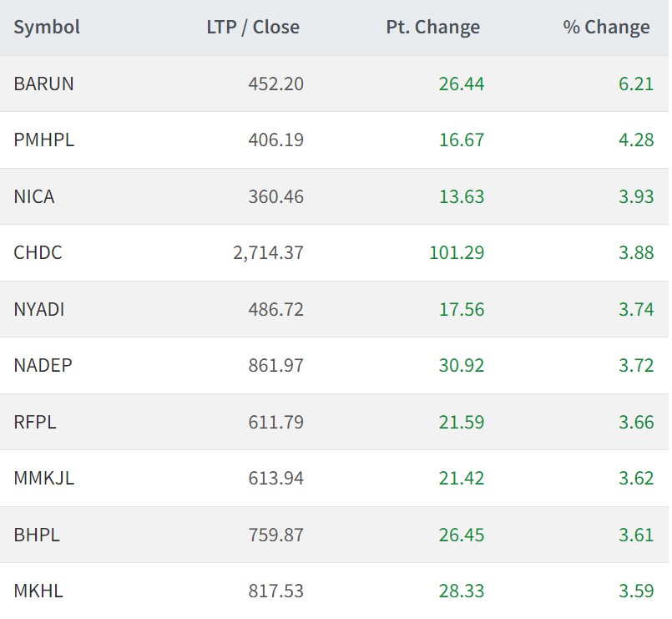The width and height of the screenshot is (672, 619).
Task: Open the MKHL stock symbol
Action: pos(38,591)
